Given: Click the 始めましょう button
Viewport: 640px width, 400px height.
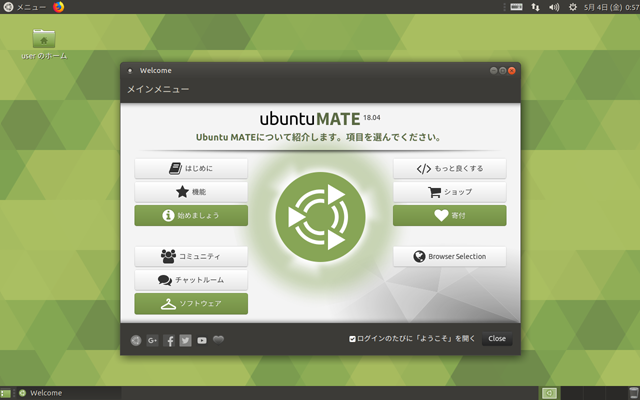Looking at the screenshot, I should point(191,215).
